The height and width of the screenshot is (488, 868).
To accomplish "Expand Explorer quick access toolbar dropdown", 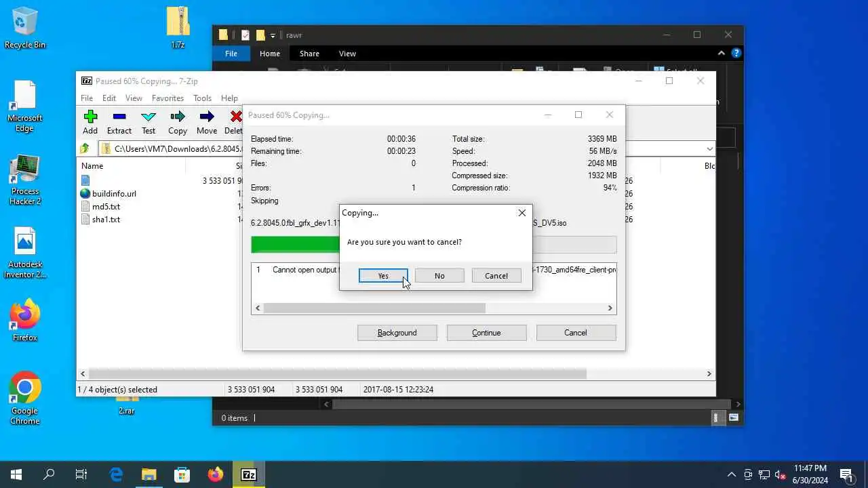I will click(273, 35).
